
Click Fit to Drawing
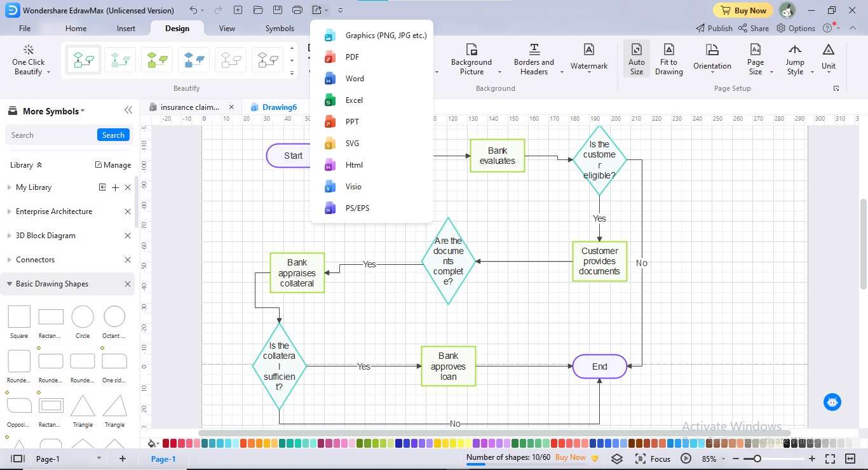pyautogui.click(x=669, y=60)
